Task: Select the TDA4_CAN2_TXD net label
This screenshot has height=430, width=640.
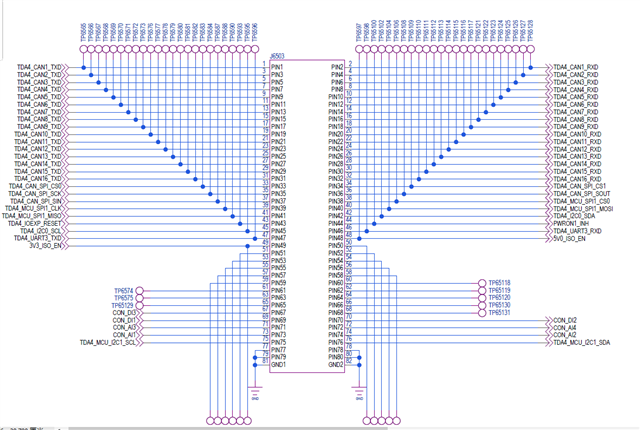Action: coord(39,75)
